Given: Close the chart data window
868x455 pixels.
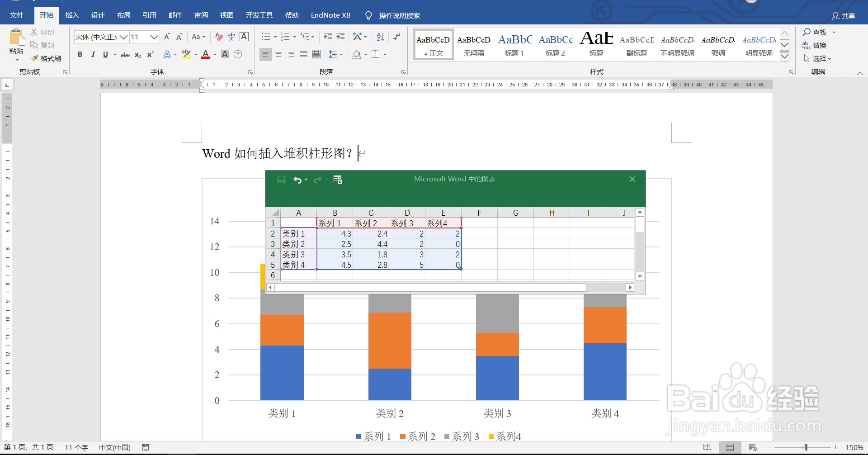Looking at the screenshot, I should tap(632, 179).
